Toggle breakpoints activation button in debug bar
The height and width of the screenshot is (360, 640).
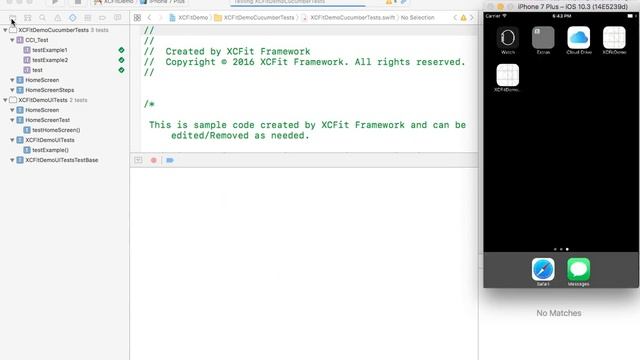point(154,160)
